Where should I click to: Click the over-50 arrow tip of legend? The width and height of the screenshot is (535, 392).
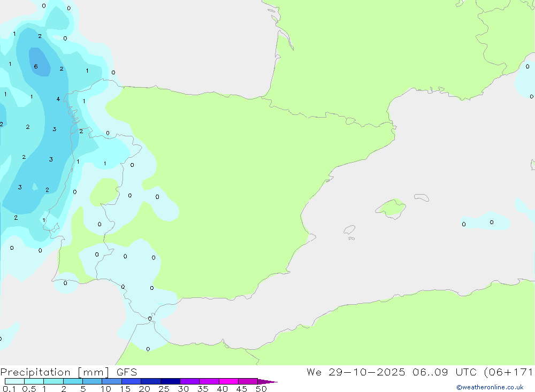pyautogui.click(x=267, y=382)
